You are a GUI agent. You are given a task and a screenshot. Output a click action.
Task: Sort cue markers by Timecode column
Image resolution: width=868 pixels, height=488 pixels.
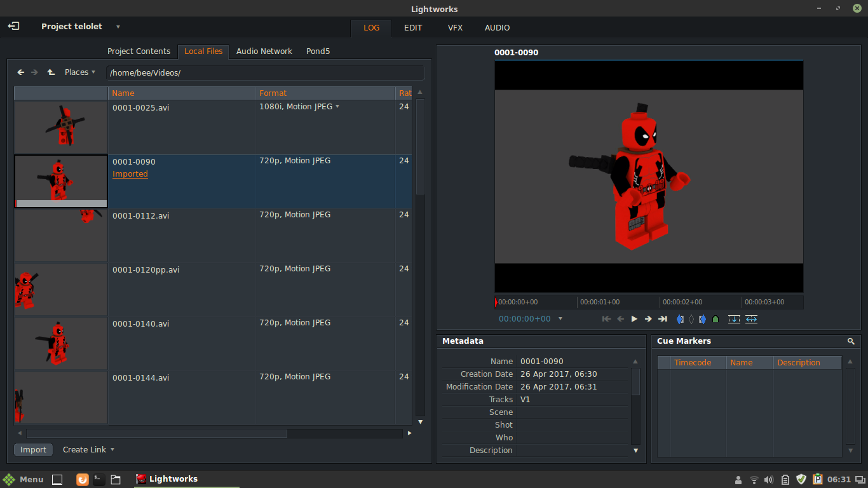tap(698, 363)
